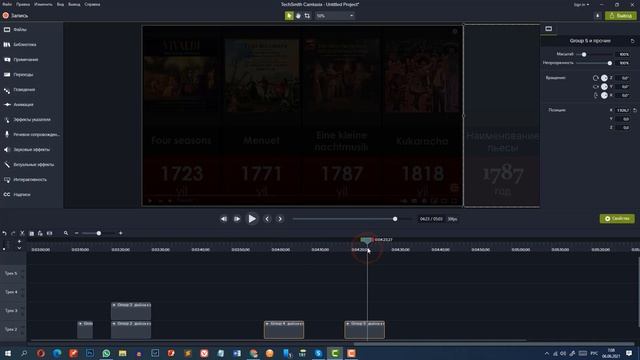
Task: Adjust the opacity slider in properties
Action: click(x=610, y=63)
